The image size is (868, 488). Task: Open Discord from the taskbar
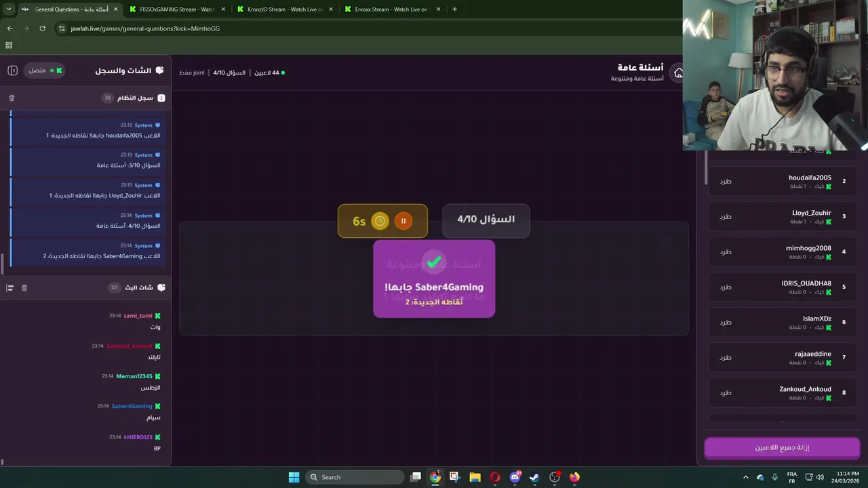(x=515, y=477)
